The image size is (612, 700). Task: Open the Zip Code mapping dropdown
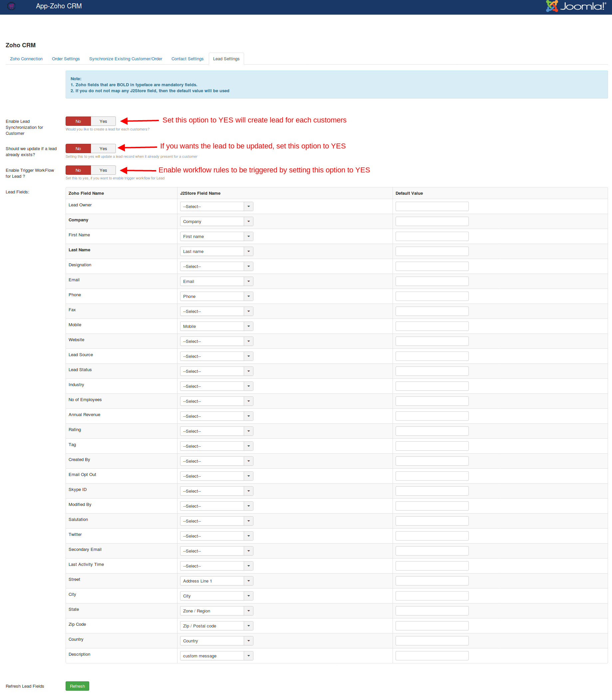[216, 626]
